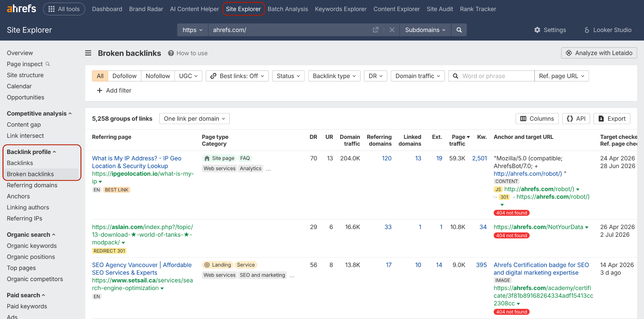Screen dimensions: 644x319
Task: Expand ipgeolocation.io URL dropdown arrow
Action: [x=100, y=182]
